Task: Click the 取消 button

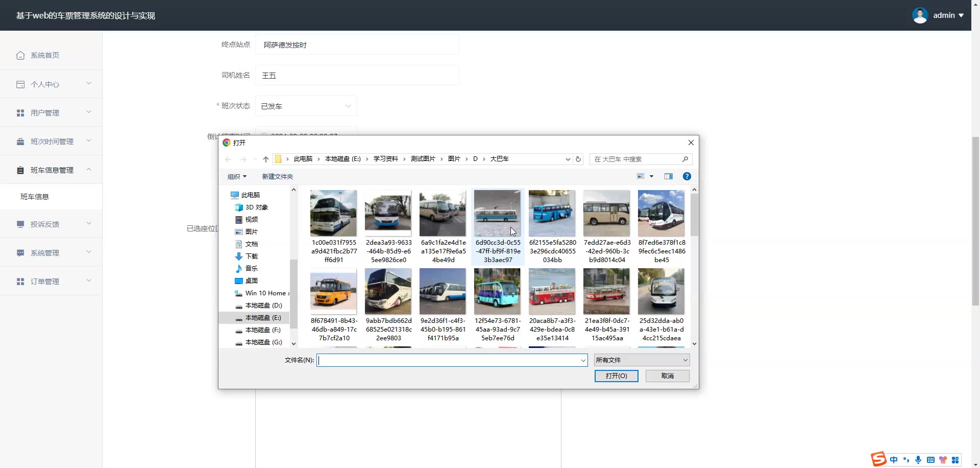Action: 667,376
